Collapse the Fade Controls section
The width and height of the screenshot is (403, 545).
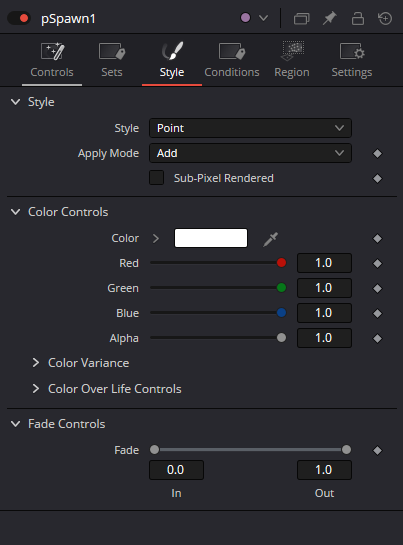click(16, 424)
